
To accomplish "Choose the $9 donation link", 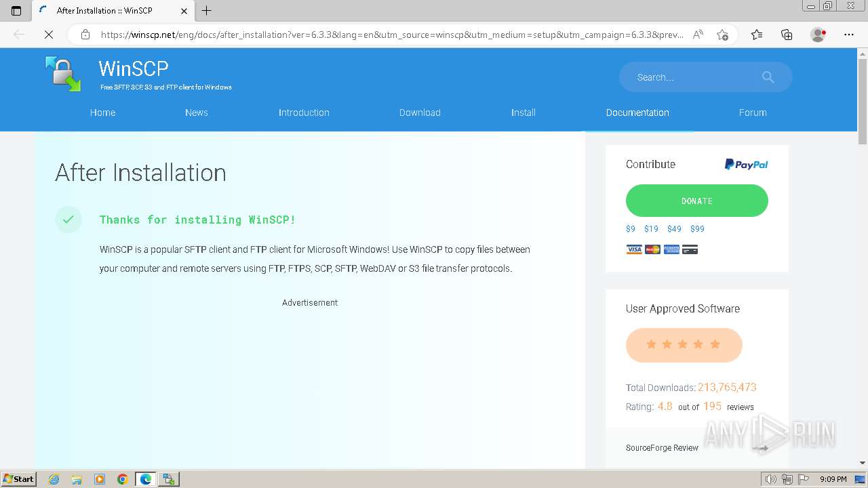I will pos(631,229).
